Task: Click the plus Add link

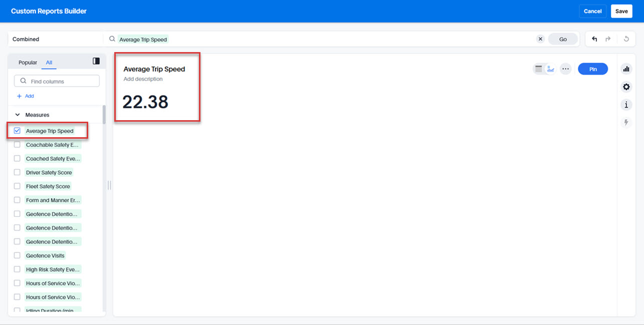Action: point(26,96)
